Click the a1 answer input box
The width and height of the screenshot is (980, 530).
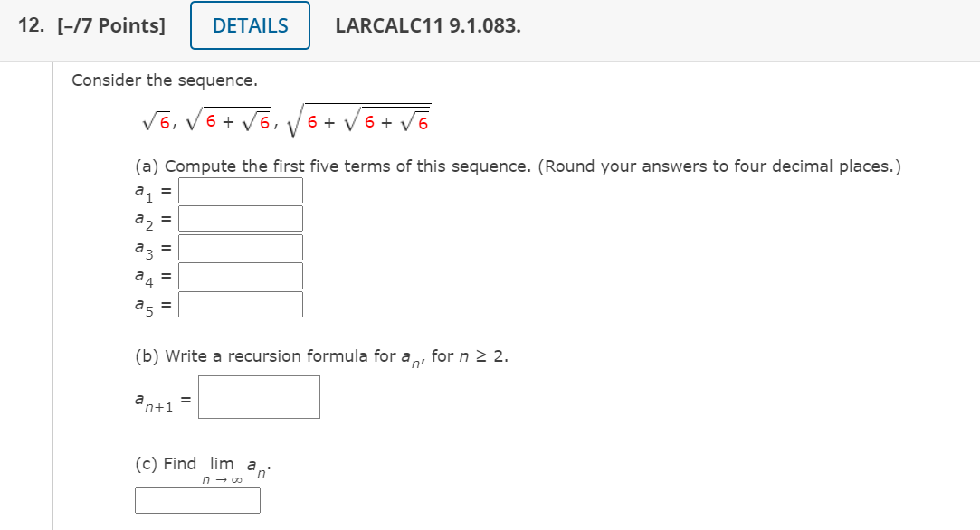240,190
